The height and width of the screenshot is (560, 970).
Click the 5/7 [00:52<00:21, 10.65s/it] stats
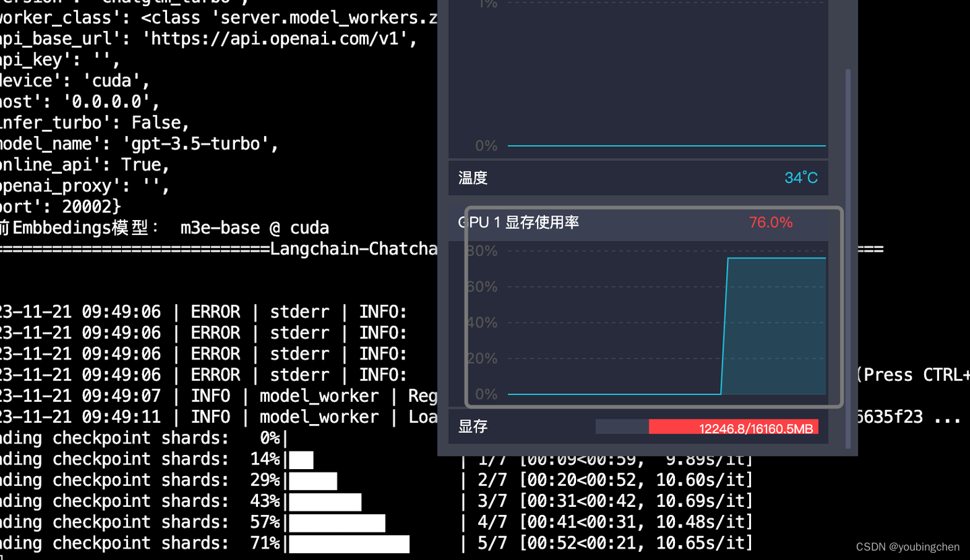tap(615, 543)
